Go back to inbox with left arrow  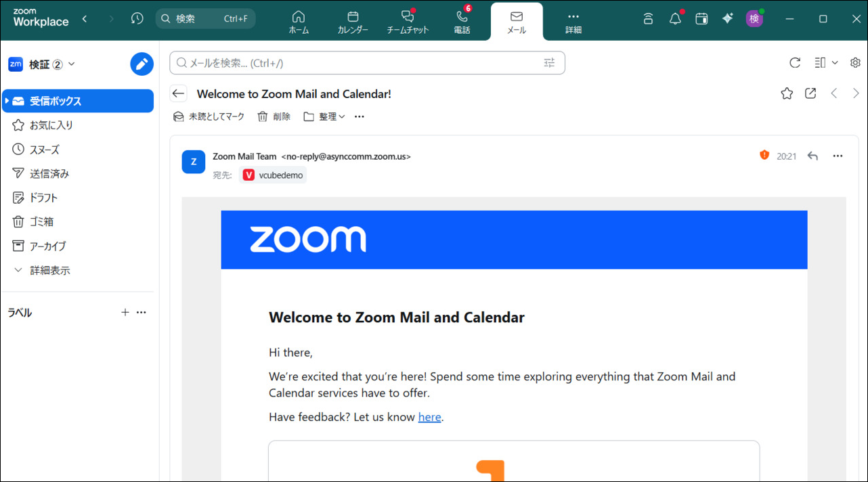[x=178, y=93]
